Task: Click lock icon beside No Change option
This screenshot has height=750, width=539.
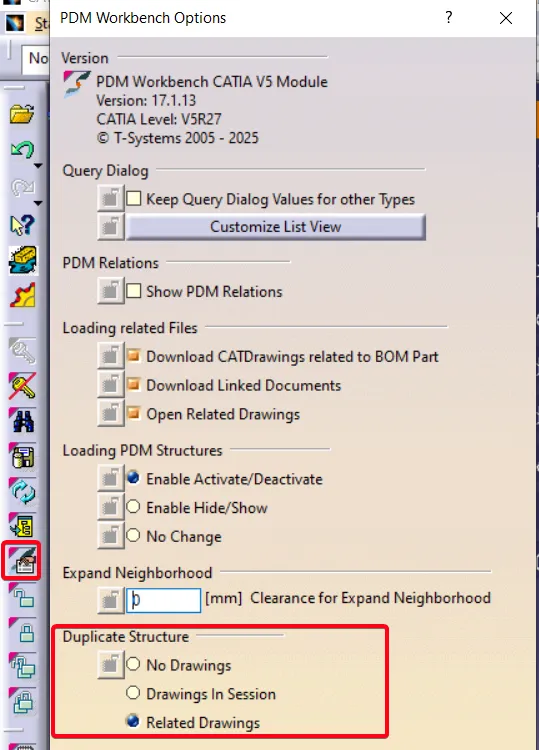Action: [110, 536]
